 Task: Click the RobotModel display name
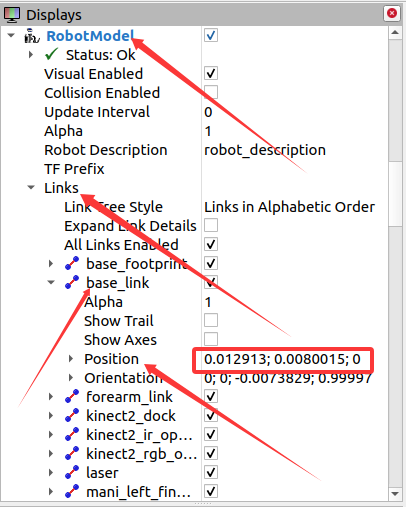[x=90, y=36]
